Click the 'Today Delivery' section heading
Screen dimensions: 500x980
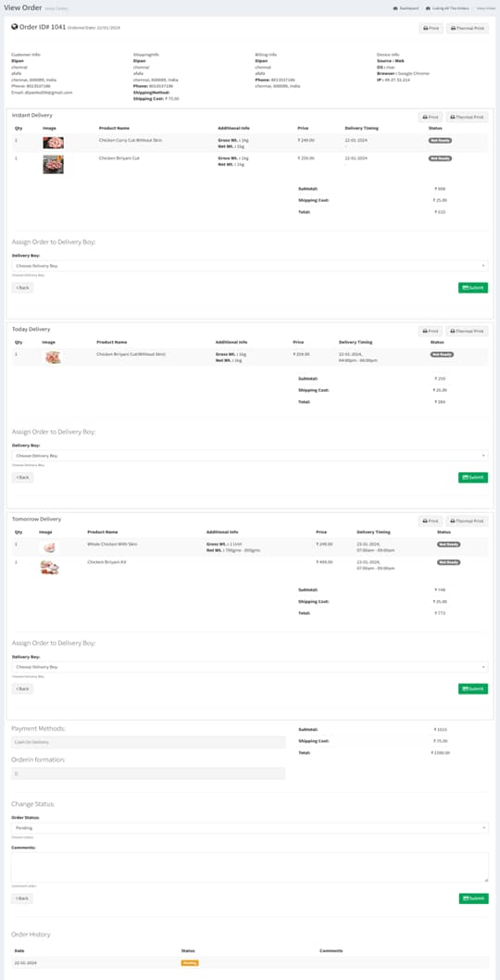click(31, 329)
